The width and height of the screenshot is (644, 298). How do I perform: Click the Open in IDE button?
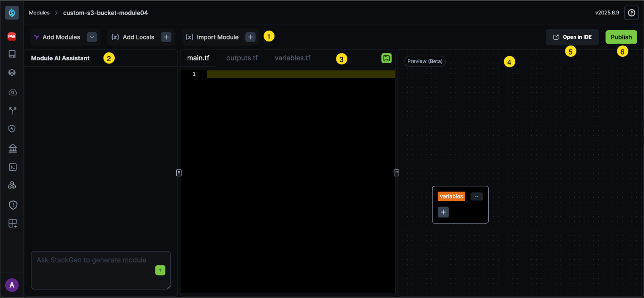(x=572, y=37)
